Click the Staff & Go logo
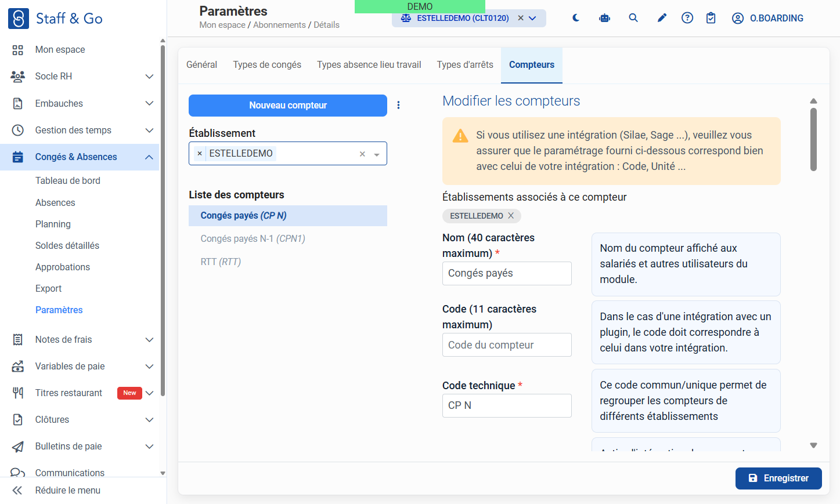 56,19
